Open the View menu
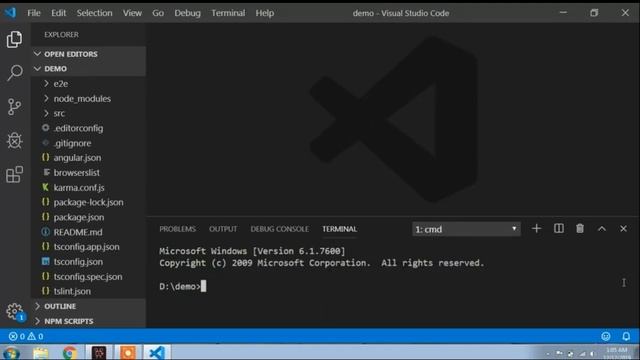This screenshot has width=640, height=360. click(x=132, y=13)
